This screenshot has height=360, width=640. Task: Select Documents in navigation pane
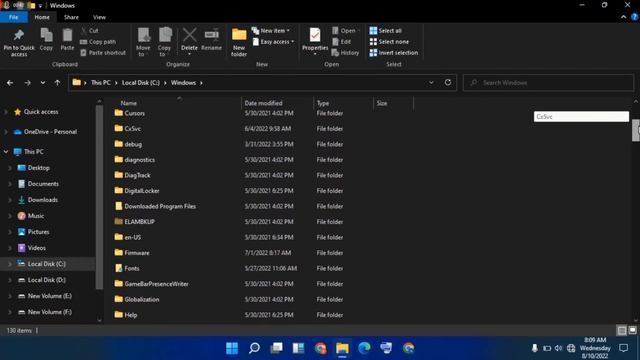43,184
